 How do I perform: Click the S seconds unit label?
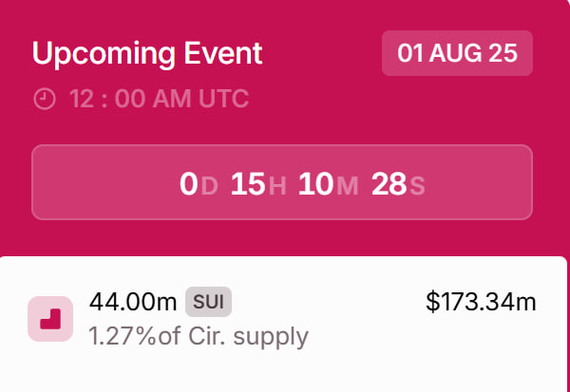pyautogui.click(x=417, y=186)
